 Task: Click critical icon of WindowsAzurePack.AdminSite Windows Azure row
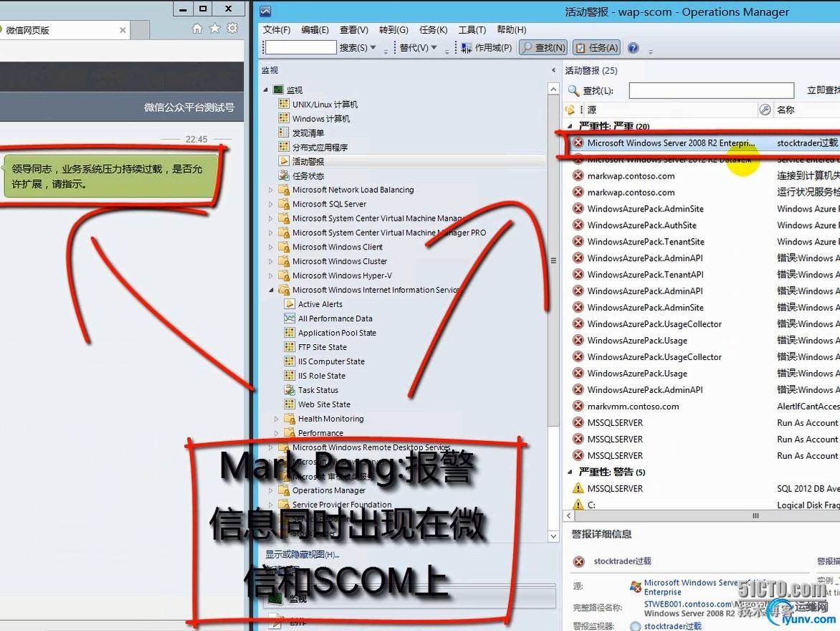tap(578, 209)
